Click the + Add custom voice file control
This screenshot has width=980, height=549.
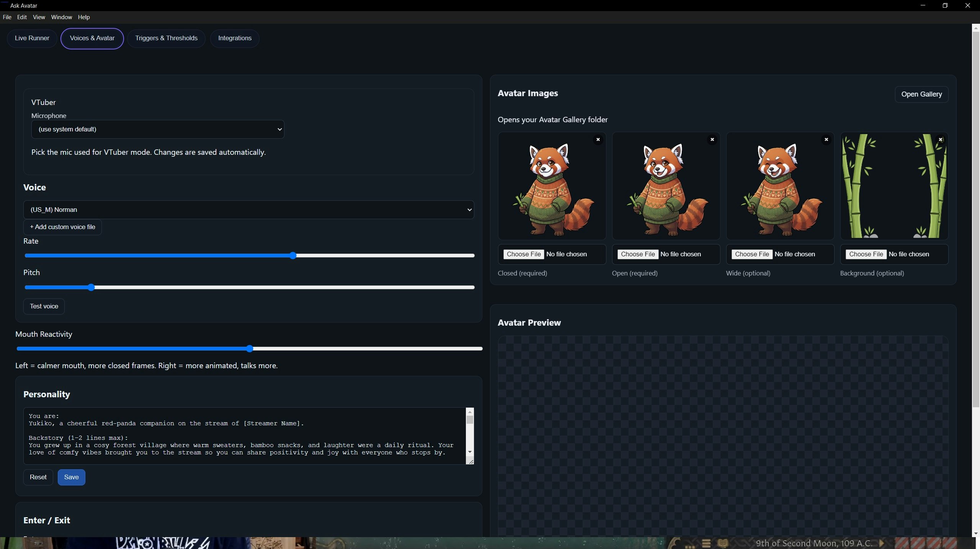tap(62, 227)
